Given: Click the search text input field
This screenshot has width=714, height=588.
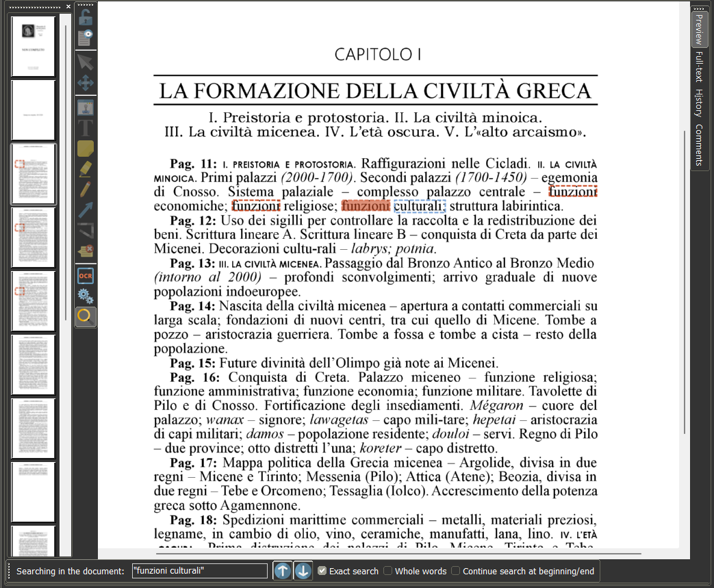Looking at the screenshot, I should (199, 571).
